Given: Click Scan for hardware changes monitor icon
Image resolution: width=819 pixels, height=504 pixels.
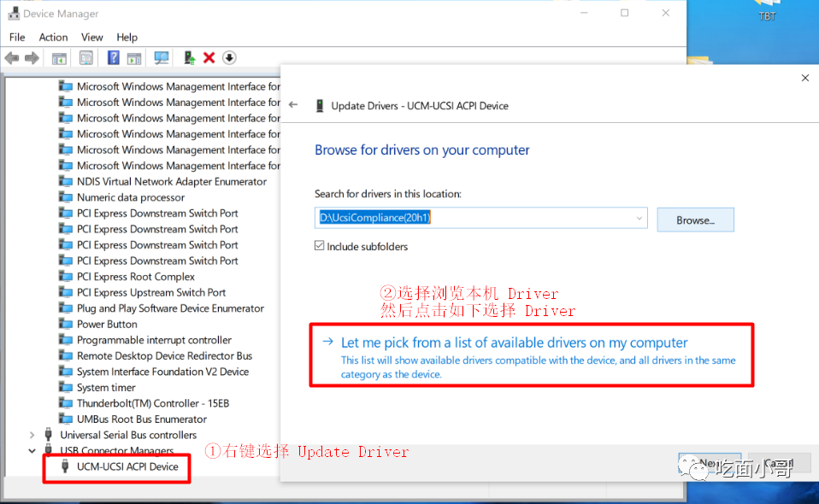Looking at the screenshot, I should click(x=162, y=58).
